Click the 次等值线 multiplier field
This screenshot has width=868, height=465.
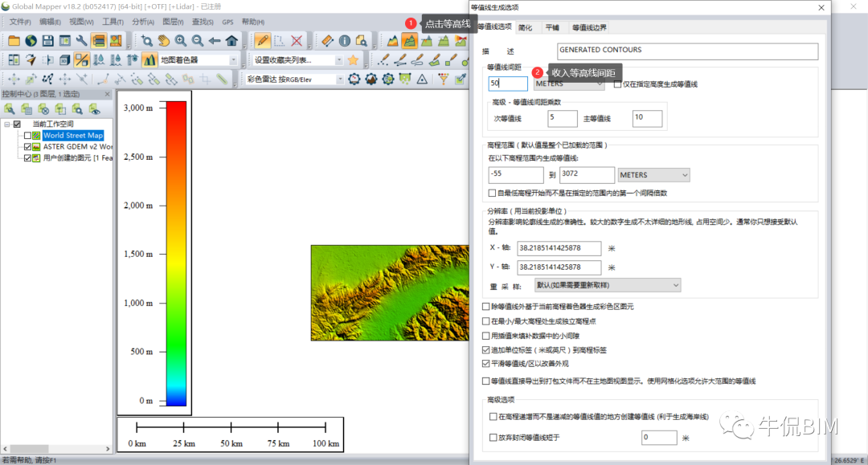(x=563, y=118)
